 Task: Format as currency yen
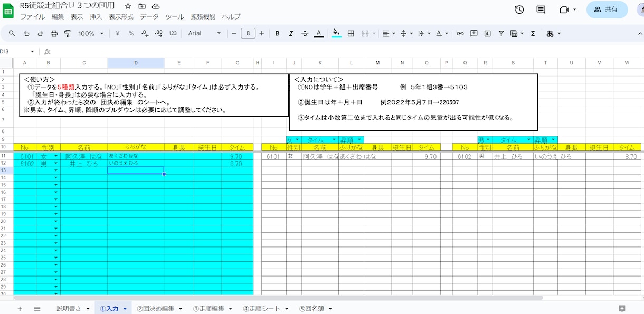click(x=117, y=33)
